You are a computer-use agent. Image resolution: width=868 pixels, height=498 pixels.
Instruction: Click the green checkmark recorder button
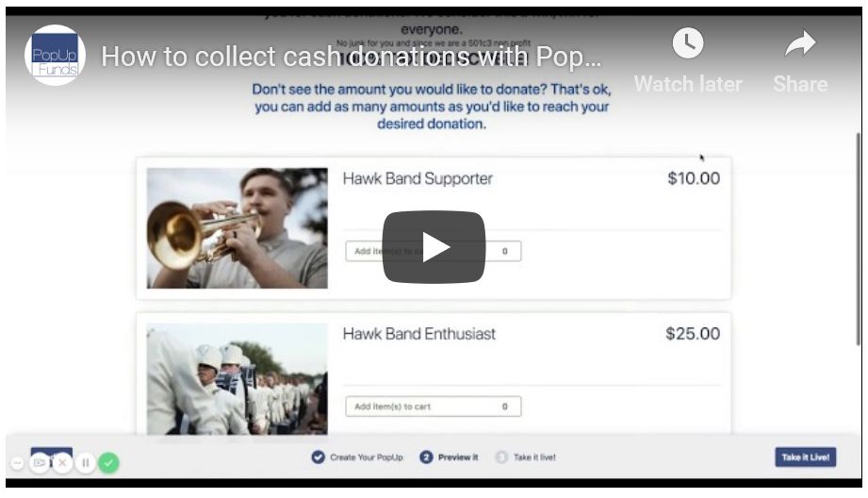(109, 462)
